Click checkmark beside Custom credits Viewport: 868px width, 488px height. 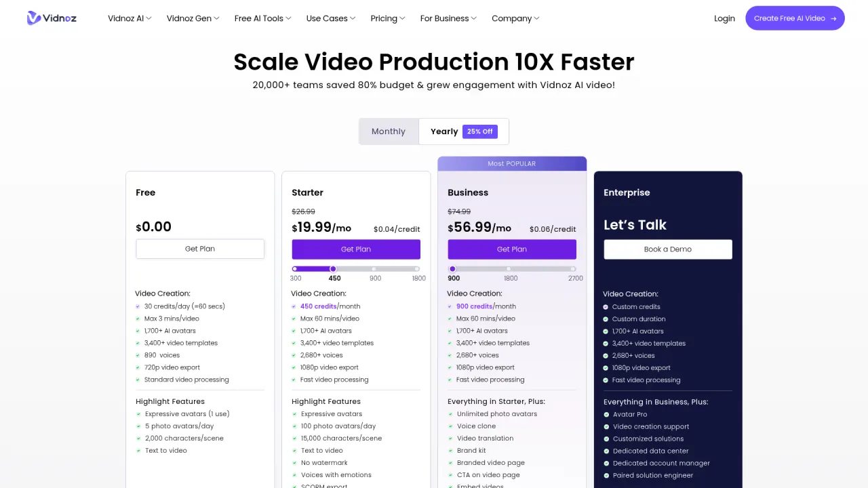click(x=606, y=307)
